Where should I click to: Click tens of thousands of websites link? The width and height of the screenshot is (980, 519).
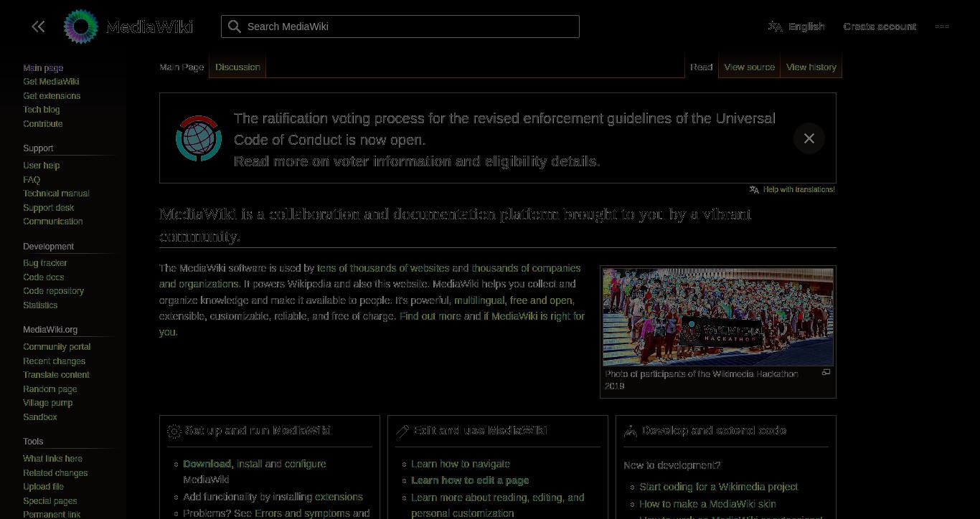point(383,268)
